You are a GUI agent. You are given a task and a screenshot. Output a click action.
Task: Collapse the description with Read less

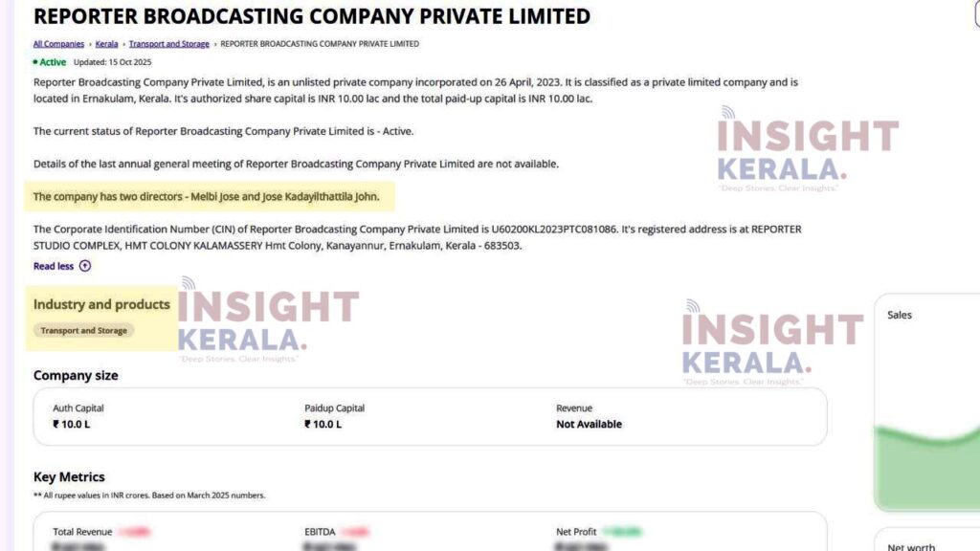(x=54, y=266)
